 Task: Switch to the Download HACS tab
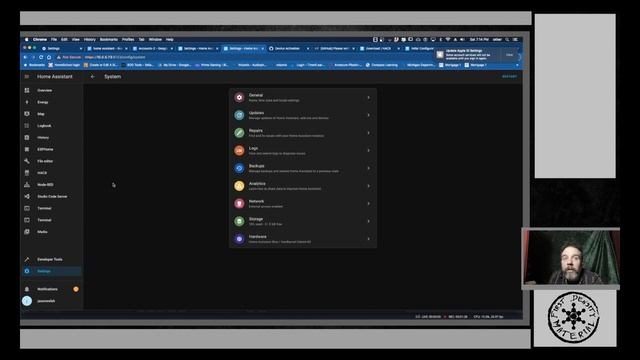tap(380, 49)
